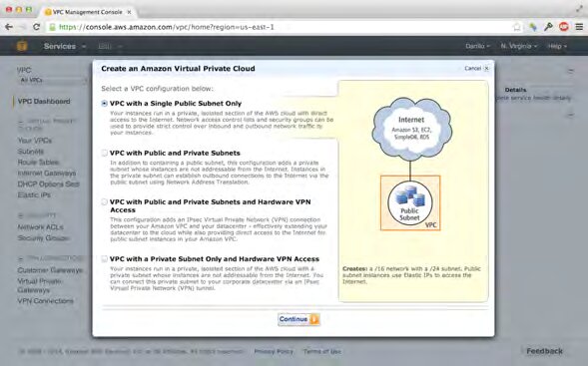This screenshot has width=588, height=366.
Task: Open the Chrome hamburger menu
Action: 579,27
